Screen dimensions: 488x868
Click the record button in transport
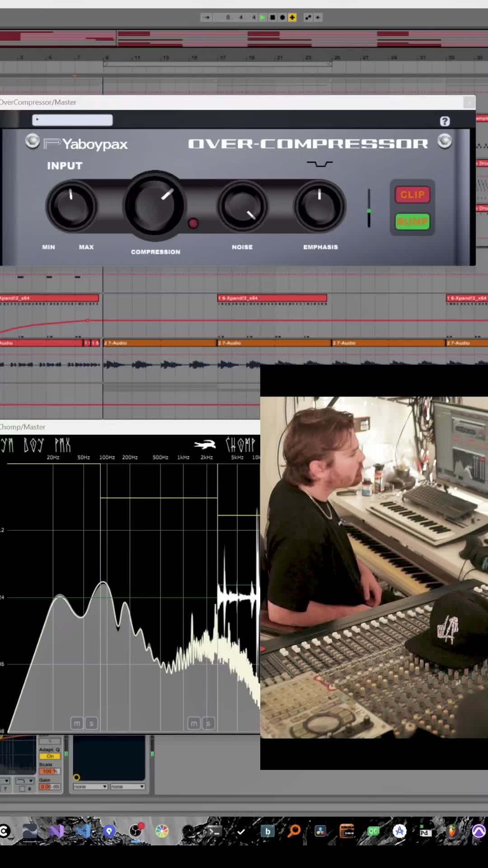[282, 17]
